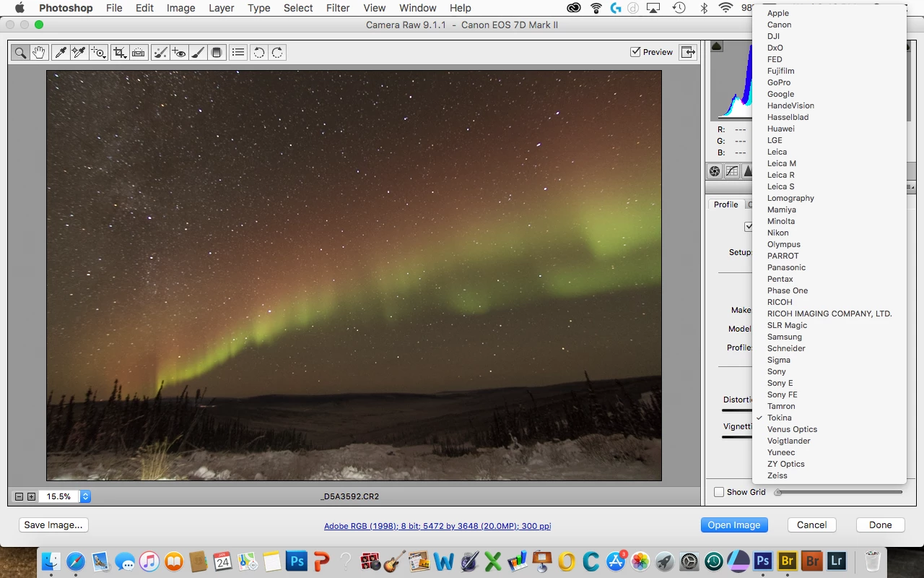Screen dimensions: 924x578
Task: Open the Basic panel aperture icon
Action: point(715,171)
